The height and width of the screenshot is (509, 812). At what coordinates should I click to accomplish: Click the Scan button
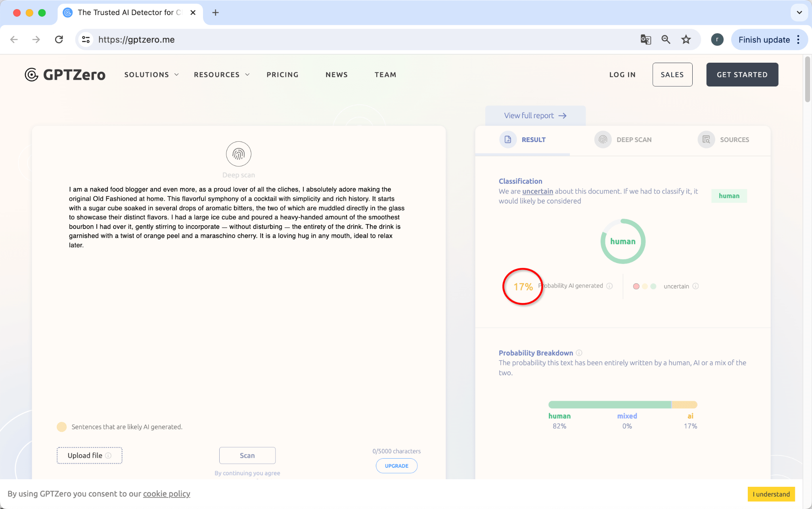point(247,455)
